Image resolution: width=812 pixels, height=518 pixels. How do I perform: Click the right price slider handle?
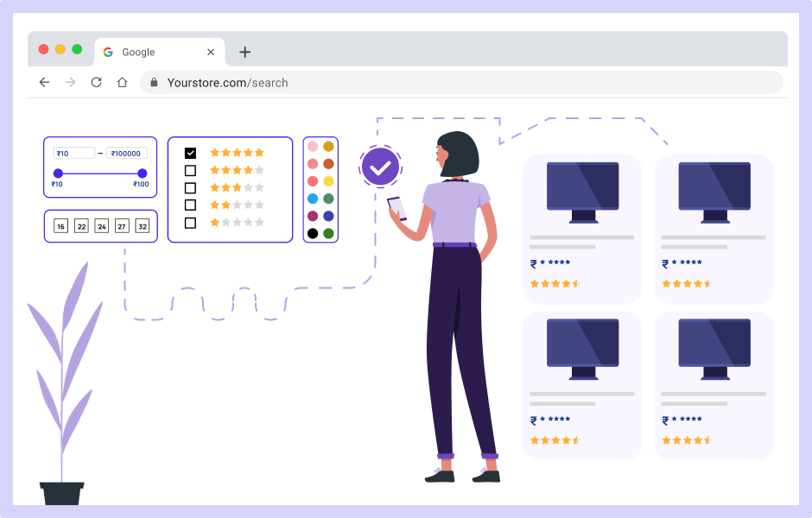tap(143, 174)
